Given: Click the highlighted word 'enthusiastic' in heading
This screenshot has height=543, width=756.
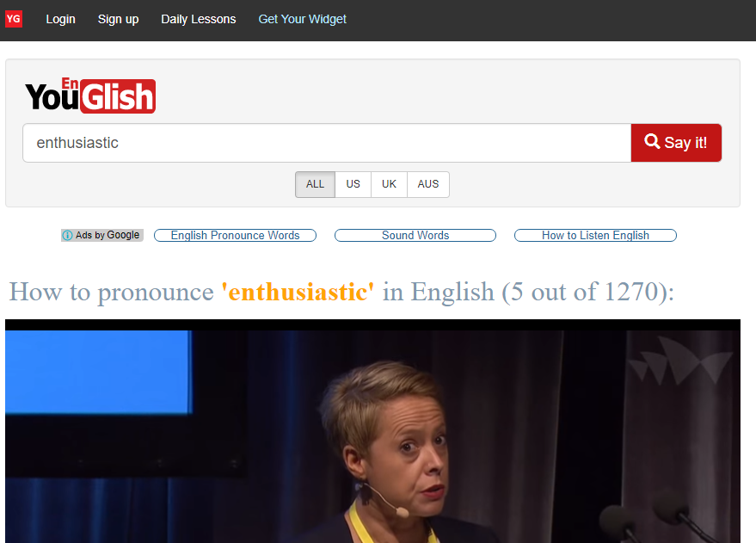Looking at the screenshot, I should click(298, 293).
